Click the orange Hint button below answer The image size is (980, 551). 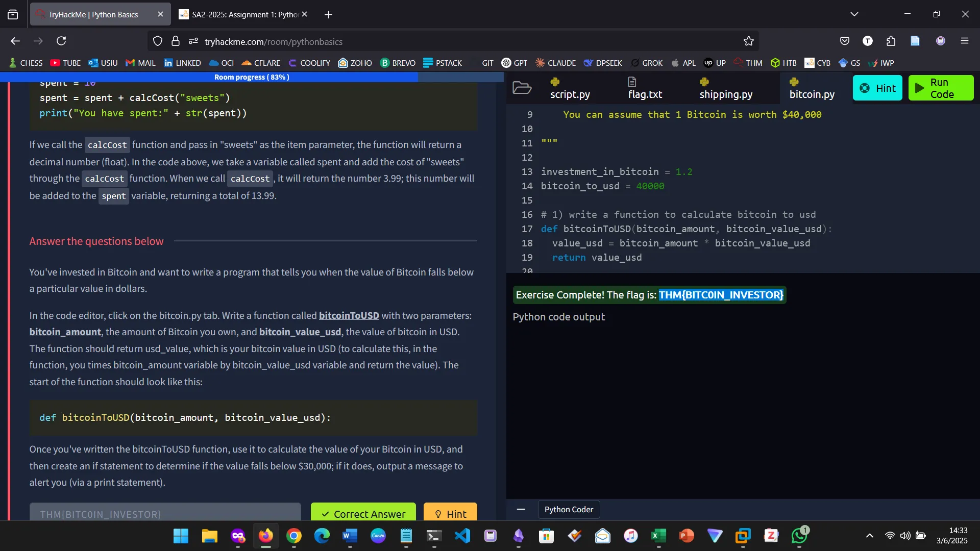point(450,513)
